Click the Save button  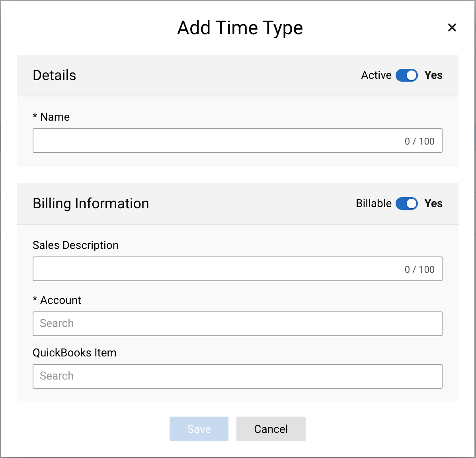tap(199, 429)
